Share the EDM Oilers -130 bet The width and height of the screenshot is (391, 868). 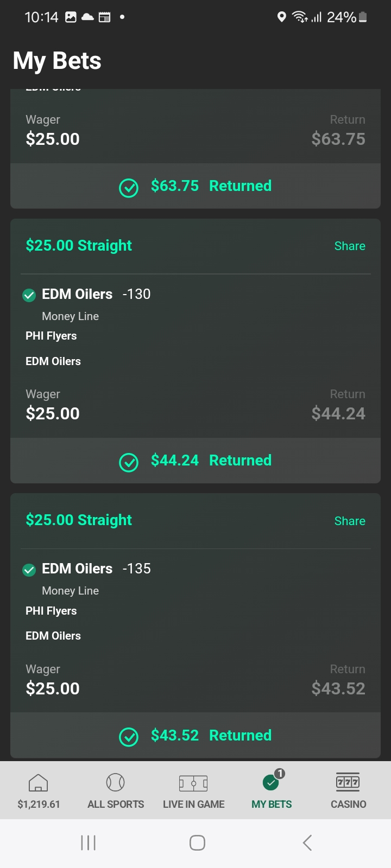click(x=350, y=246)
